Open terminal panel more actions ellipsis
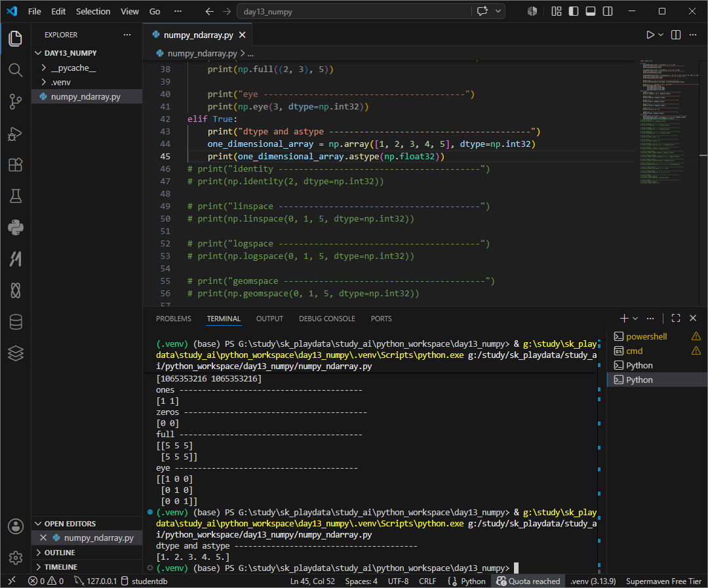708x588 pixels. coord(650,319)
